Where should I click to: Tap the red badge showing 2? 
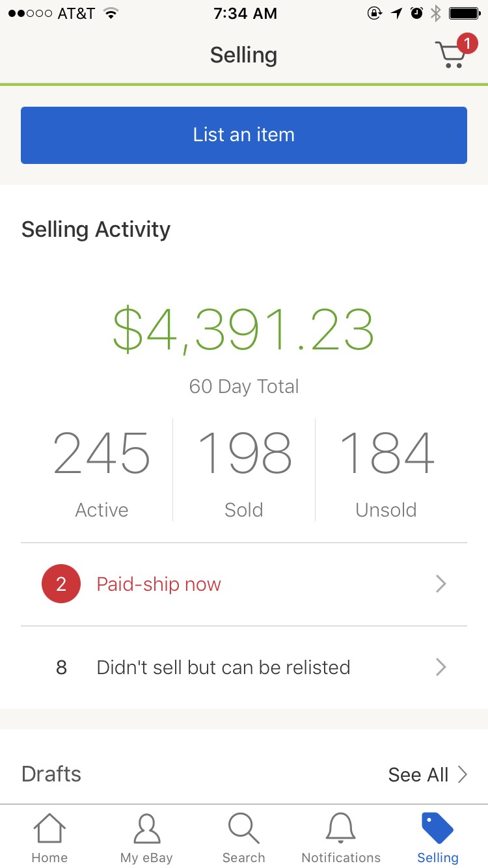(61, 584)
